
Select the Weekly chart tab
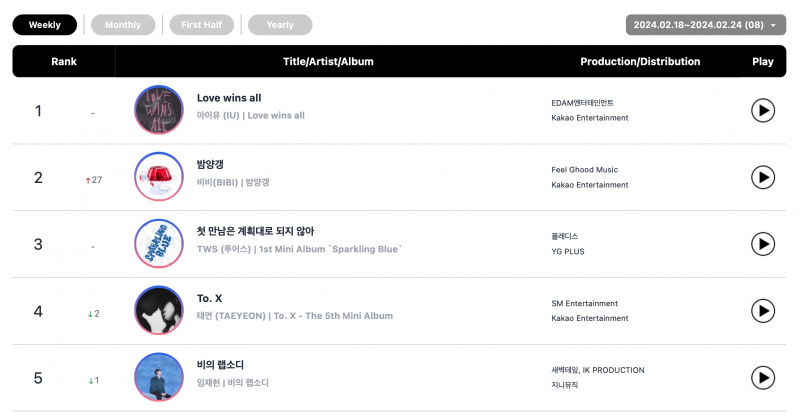point(44,25)
